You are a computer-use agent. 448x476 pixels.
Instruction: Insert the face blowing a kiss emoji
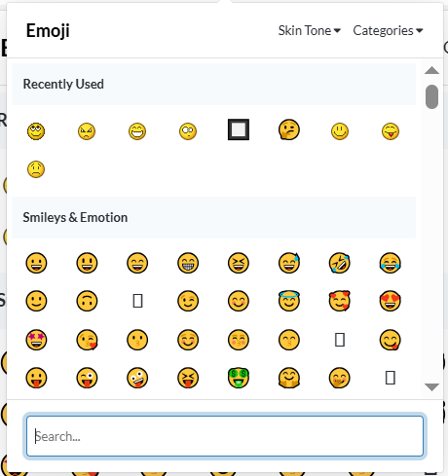[x=87, y=340]
